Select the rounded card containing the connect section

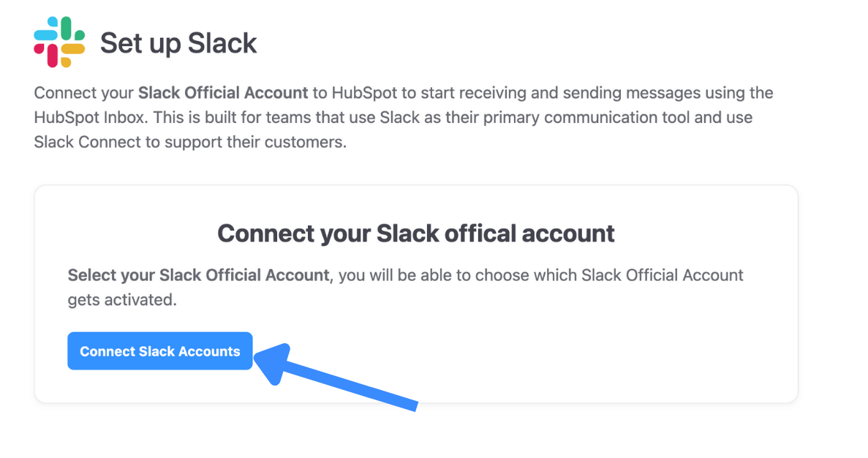415,293
